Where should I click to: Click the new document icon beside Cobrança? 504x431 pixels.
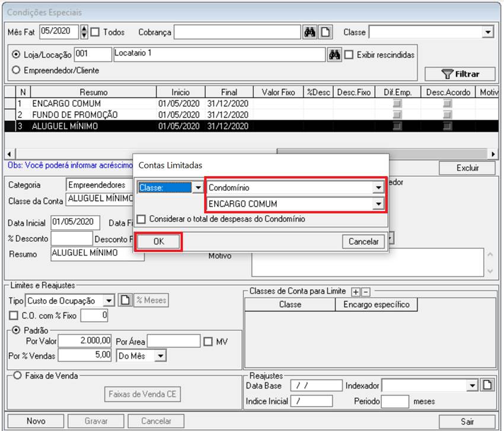[x=326, y=32]
